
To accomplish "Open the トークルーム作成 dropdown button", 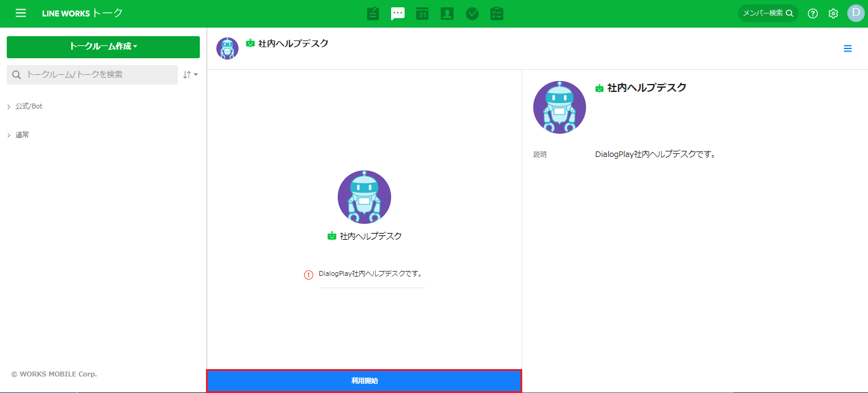I will click(x=103, y=47).
